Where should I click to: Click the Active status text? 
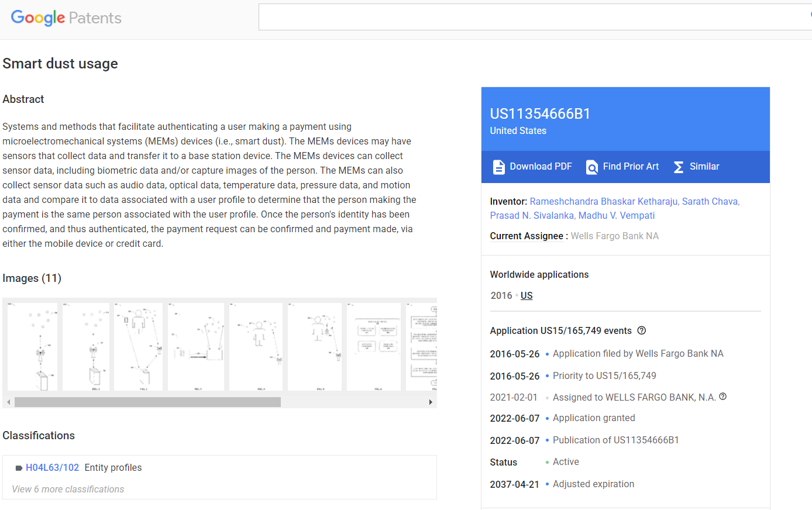(x=566, y=461)
